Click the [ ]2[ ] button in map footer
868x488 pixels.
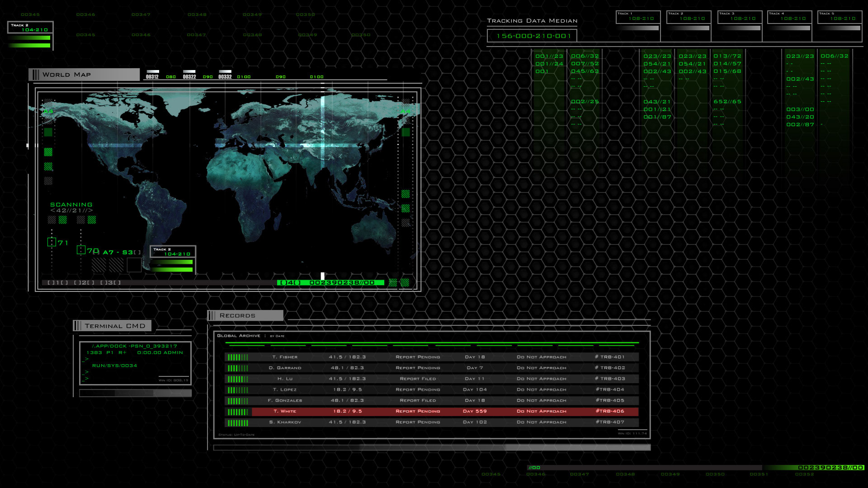click(x=84, y=283)
